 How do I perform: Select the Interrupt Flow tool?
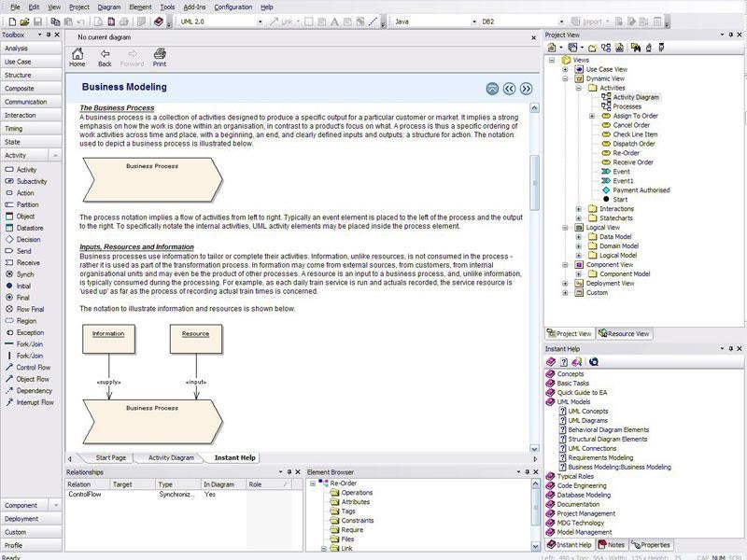click(35, 402)
